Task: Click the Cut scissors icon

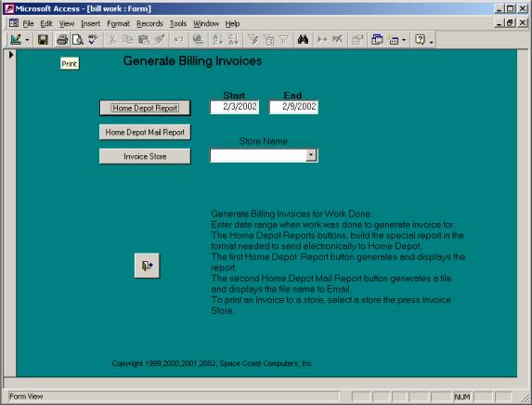Action: 112,40
